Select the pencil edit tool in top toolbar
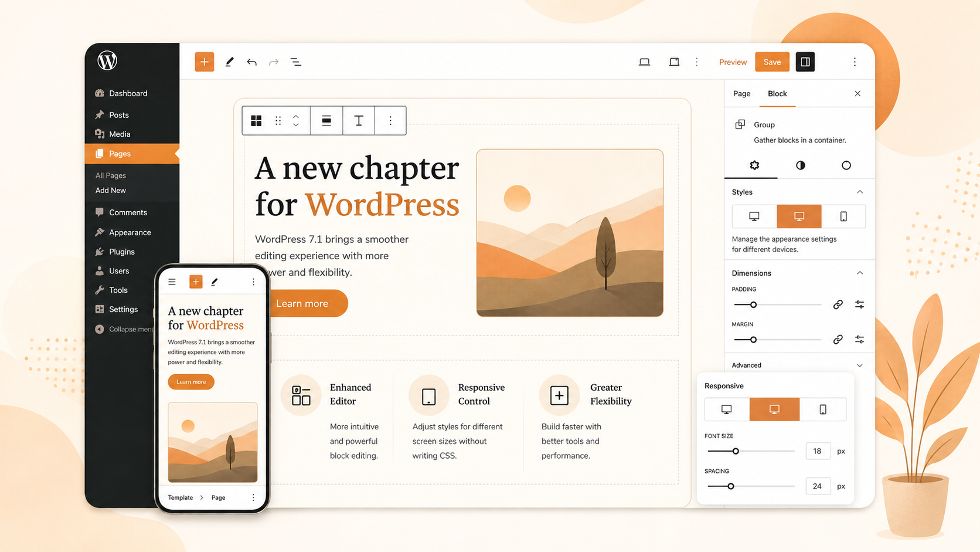 click(x=229, y=62)
